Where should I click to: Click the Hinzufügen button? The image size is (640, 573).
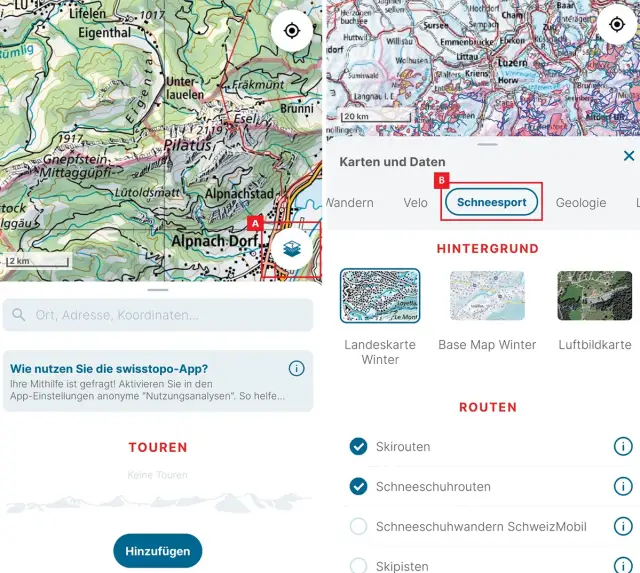coord(158,551)
